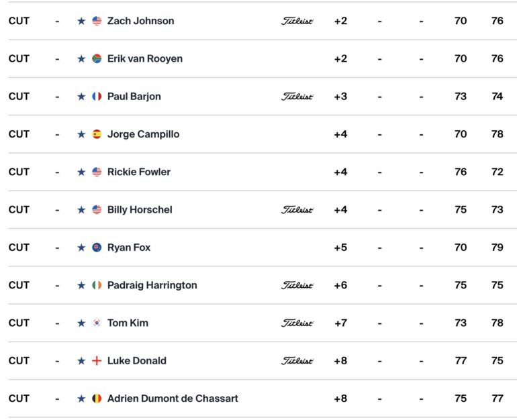
Task: Click the USA flag beside Zach Johnson
Action: pos(97,21)
